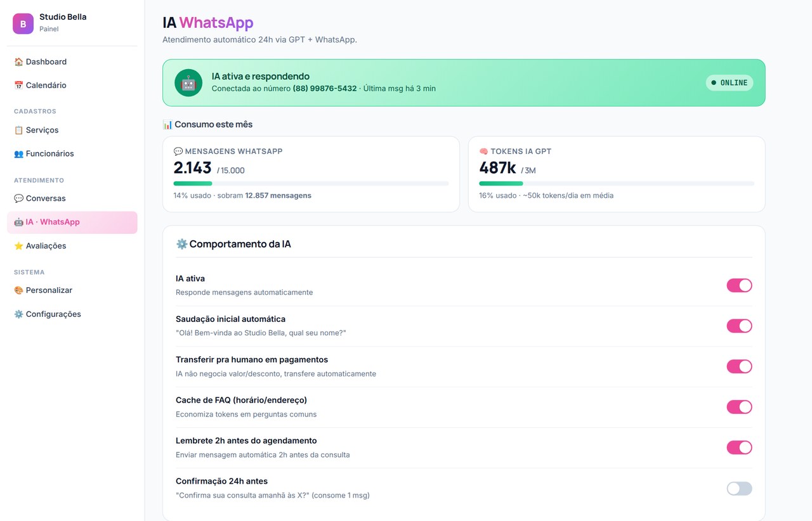Disable Lembrete 2h antes do agendamento
The width and height of the screenshot is (812, 521).
(739, 447)
